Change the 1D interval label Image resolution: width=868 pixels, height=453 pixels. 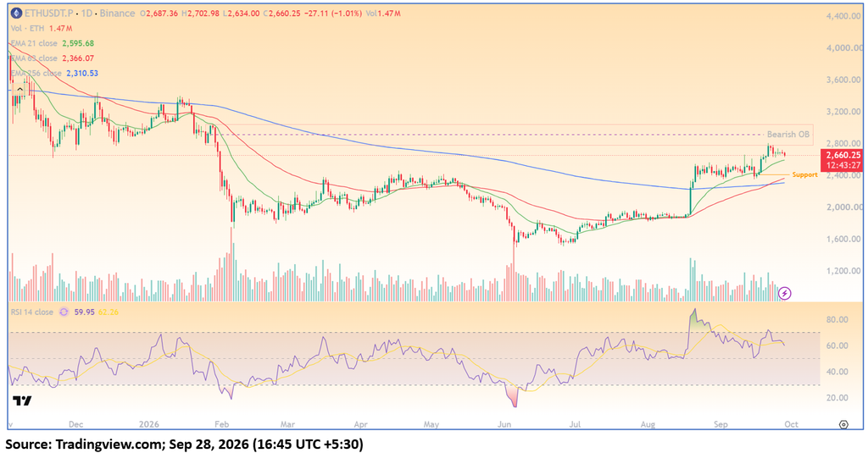click(x=86, y=14)
